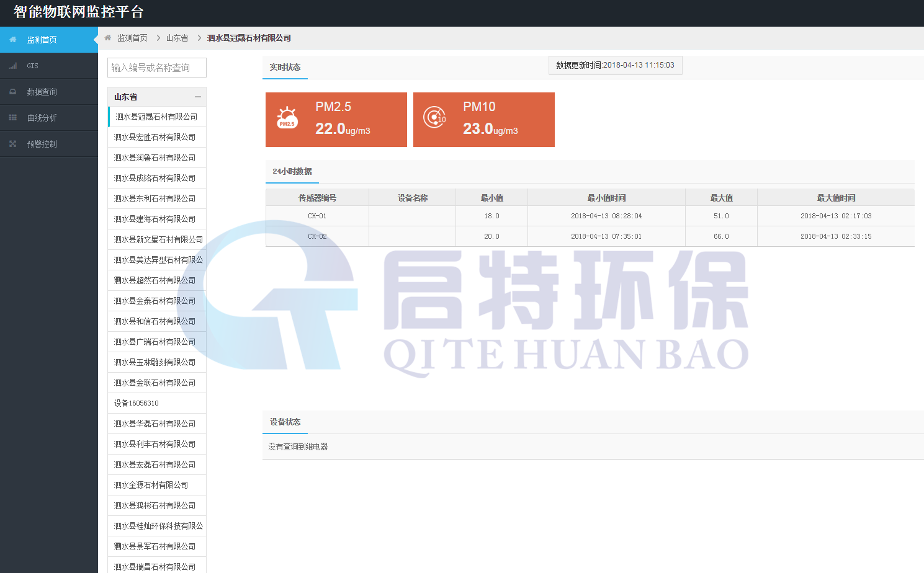Select 泗水县利丰石材有限公司 in the list

157,444
